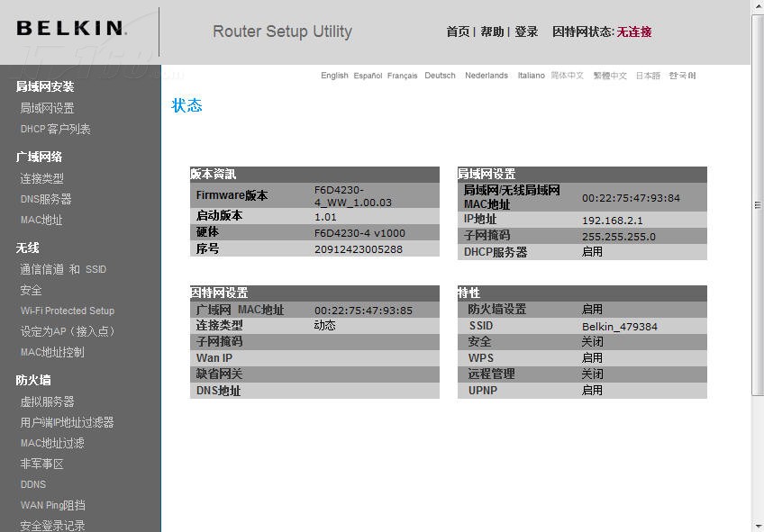The image size is (764, 532).
Task: View the 安全登录记录 log
Action: [54, 526]
